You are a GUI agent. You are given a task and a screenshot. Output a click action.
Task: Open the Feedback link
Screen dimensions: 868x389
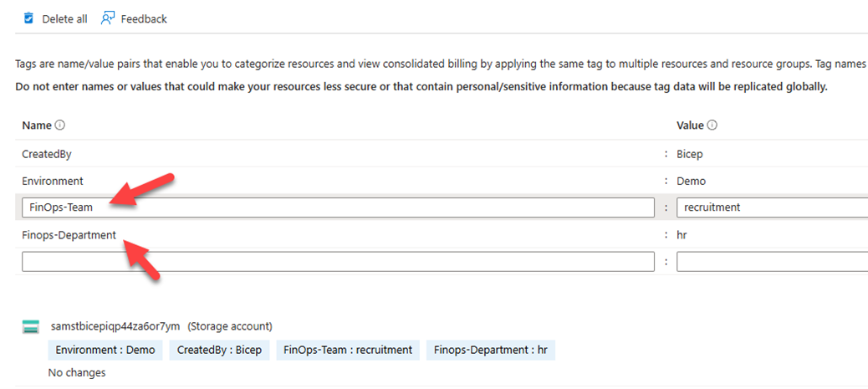[x=144, y=18]
